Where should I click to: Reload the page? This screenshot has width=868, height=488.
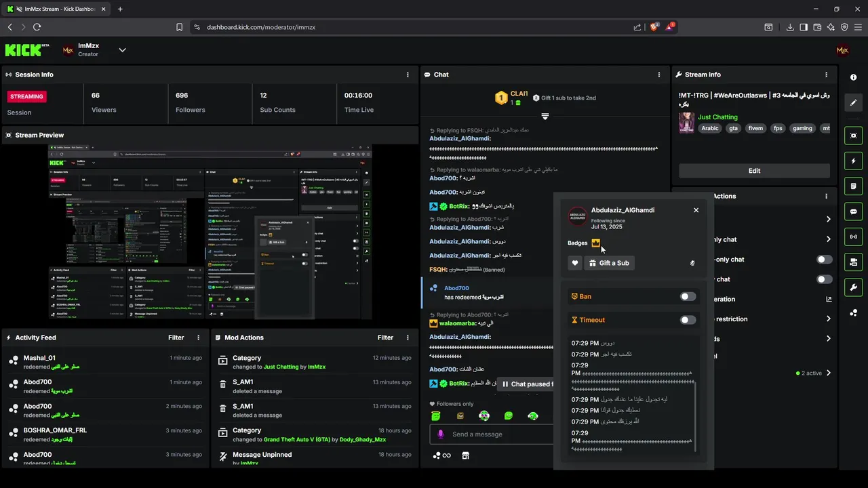pos(37,27)
